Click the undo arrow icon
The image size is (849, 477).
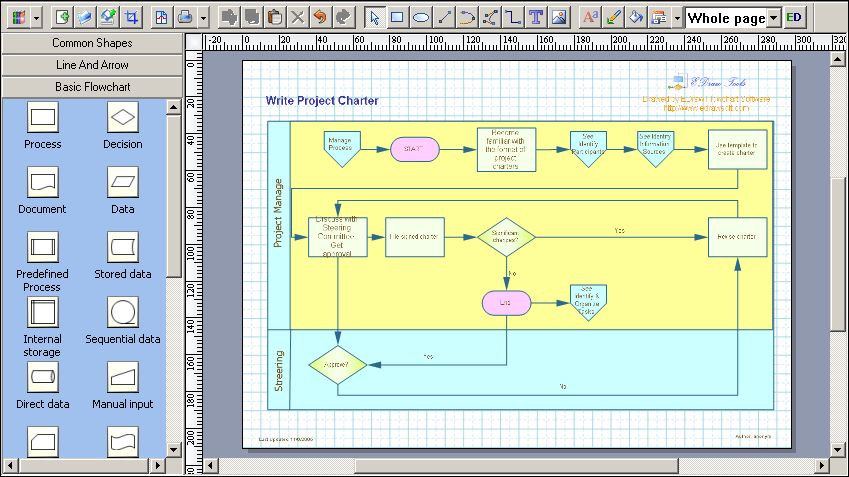[319, 17]
